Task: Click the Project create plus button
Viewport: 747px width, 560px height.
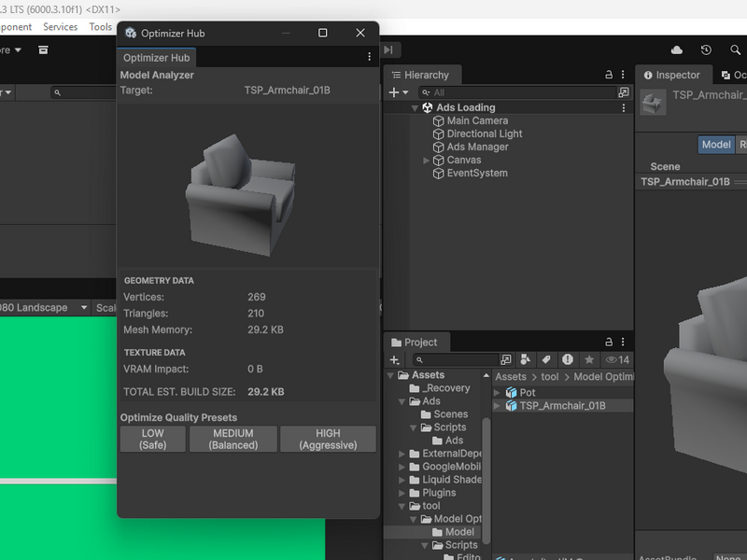Action: [394, 360]
